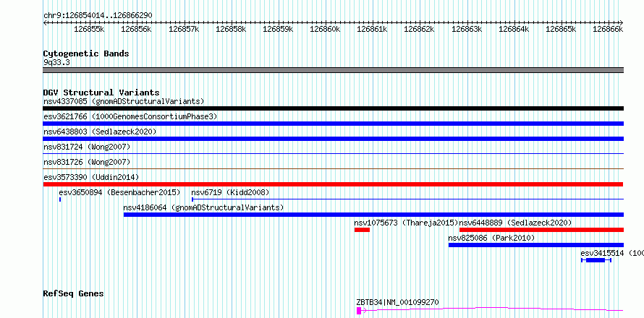This screenshot has width=644, height=318.
Task: Click the 126864k ruler tick label
Action: click(x=514, y=29)
